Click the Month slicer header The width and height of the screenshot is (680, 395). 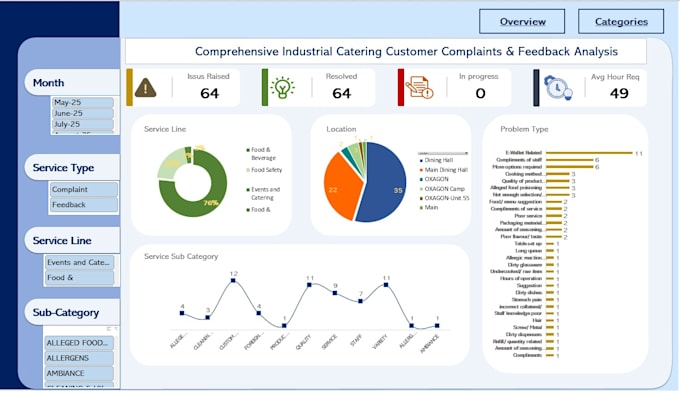coord(72,82)
